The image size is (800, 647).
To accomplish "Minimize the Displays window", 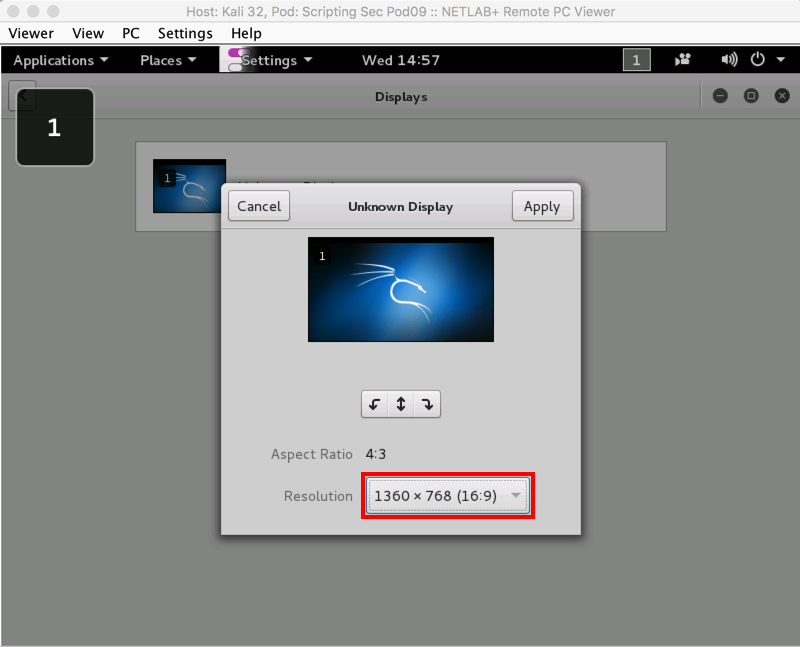I will [720, 95].
